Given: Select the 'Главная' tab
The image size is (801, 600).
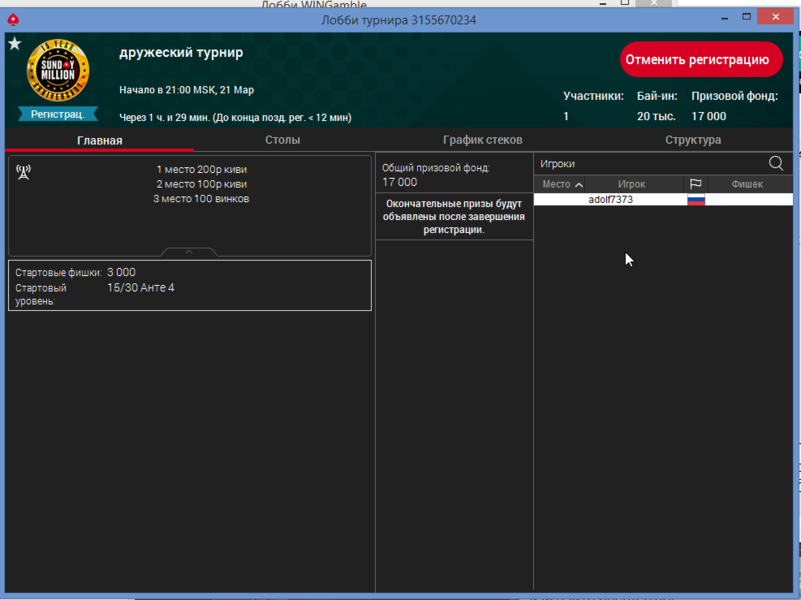Looking at the screenshot, I should tap(100, 140).
